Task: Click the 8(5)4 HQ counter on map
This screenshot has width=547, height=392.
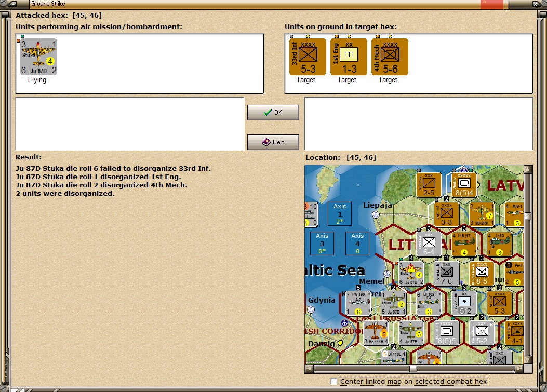Action: coord(464,184)
